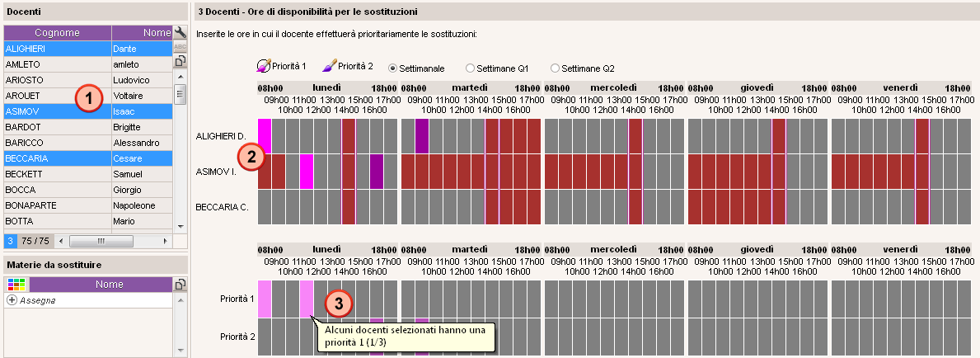Select the BECKETT row
Viewport: 980px width, 358px height.
coord(88,174)
